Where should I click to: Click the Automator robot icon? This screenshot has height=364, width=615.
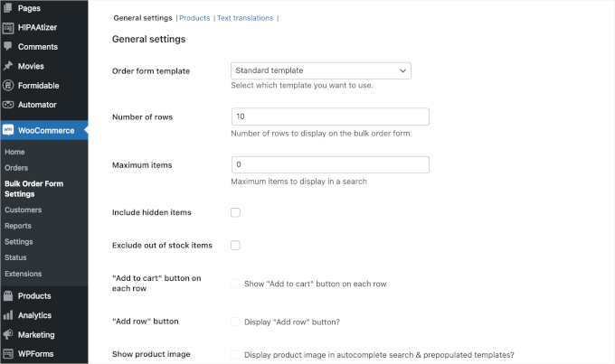click(x=8, y=105)
